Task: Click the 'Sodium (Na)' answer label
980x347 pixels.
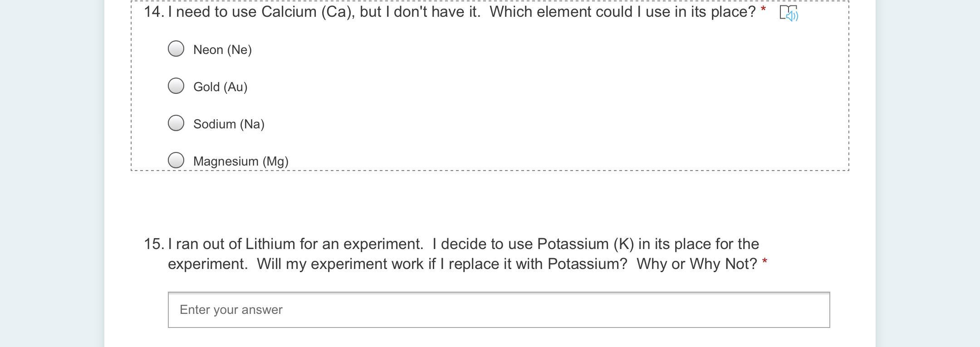Action: pyautogui.click(x=229, y=124)
